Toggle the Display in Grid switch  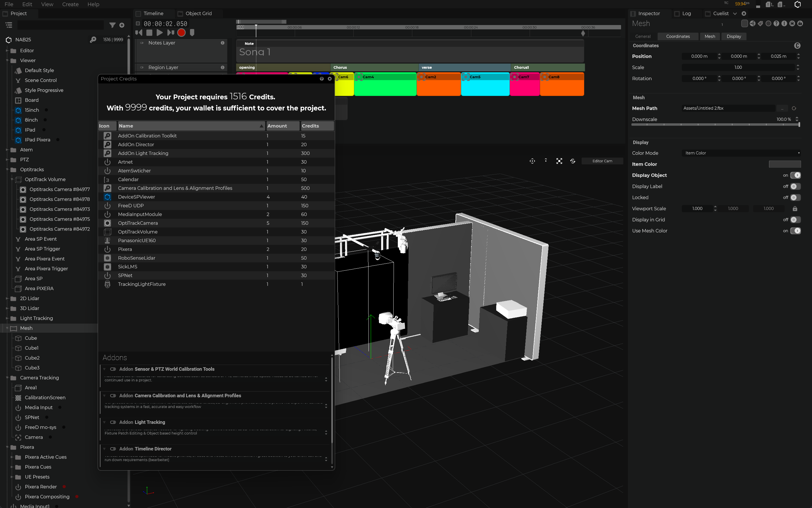coord(795,220)
